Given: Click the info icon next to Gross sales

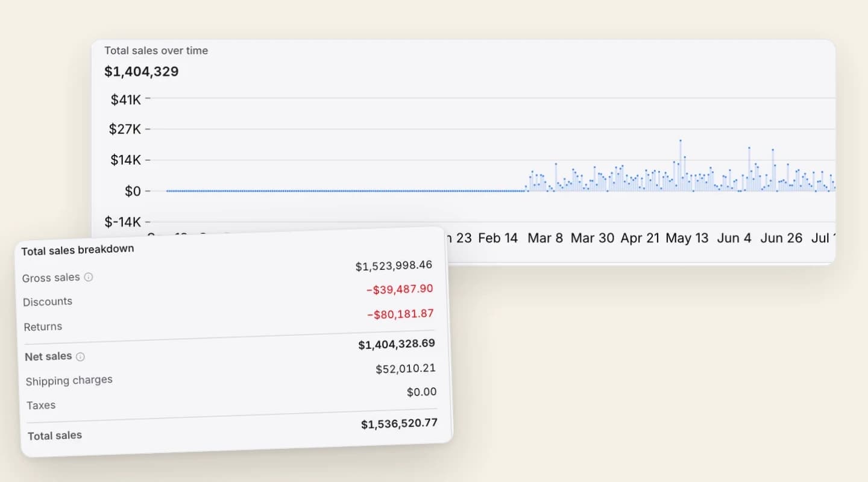Looking at the screenshot, I should coord(89,277).
